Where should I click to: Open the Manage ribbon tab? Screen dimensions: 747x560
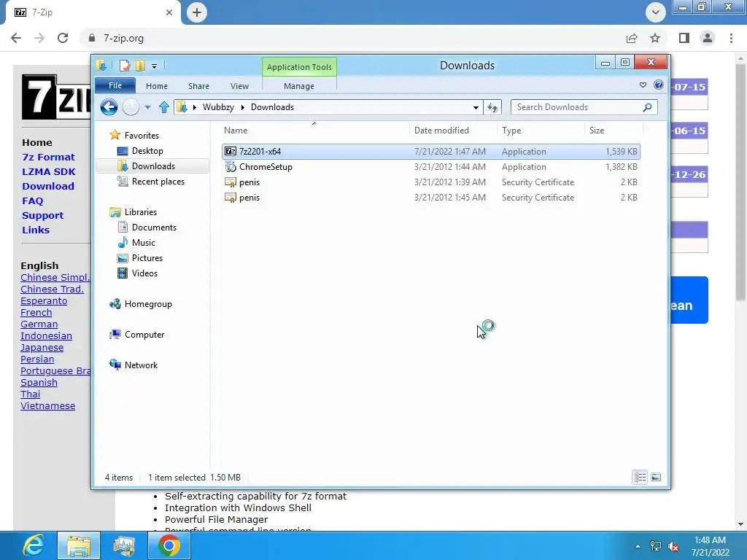tap(298, 86)
